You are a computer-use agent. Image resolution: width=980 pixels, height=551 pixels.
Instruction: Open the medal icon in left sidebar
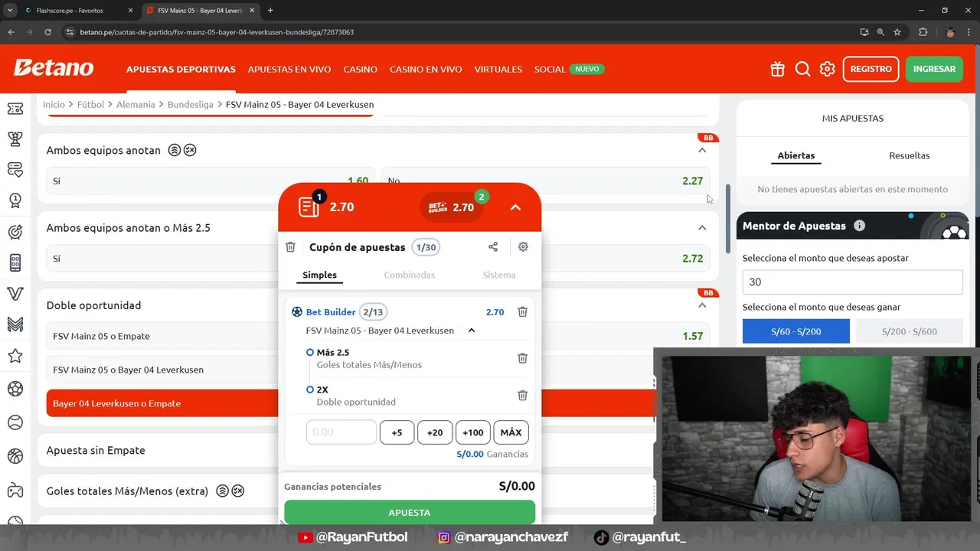15,201
